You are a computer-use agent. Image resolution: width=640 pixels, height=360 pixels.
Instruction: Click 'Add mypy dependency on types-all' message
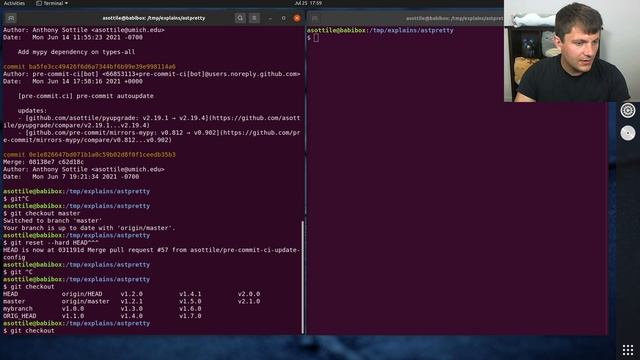pyautogui.click(x=76, y=52)
